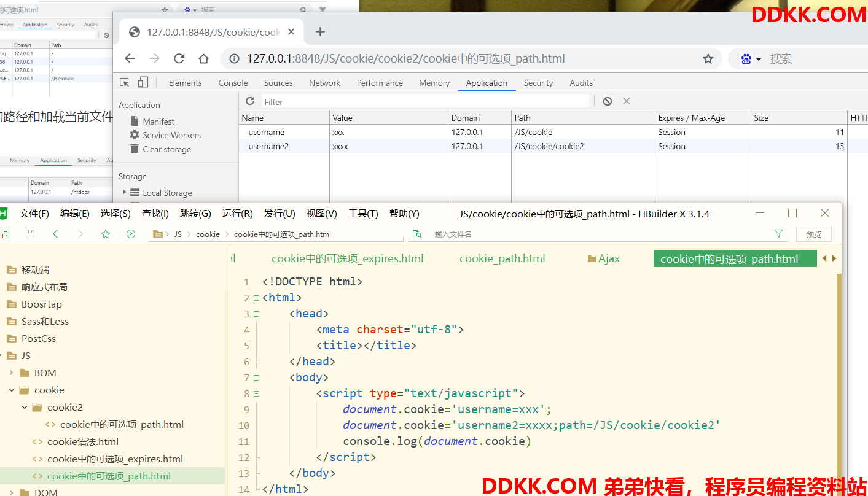The width and height of the screenshot is (868, 496).
Task: Switch to the Ajax editor tab
Action: [x=604, y=258]
